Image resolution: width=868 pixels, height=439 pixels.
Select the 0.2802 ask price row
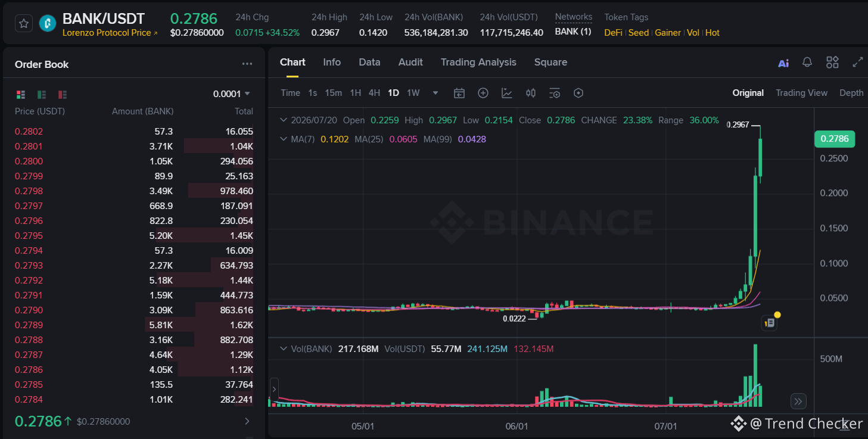coord(134,132)
